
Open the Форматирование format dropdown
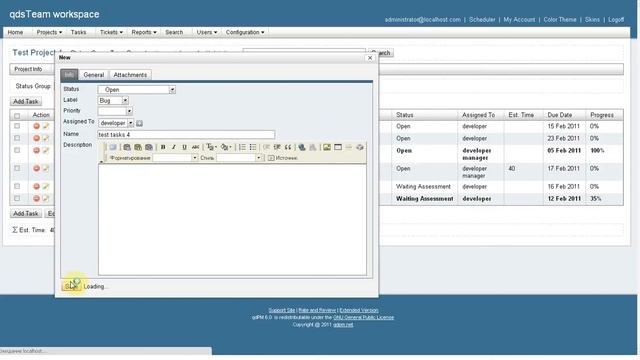coord(175,158)
